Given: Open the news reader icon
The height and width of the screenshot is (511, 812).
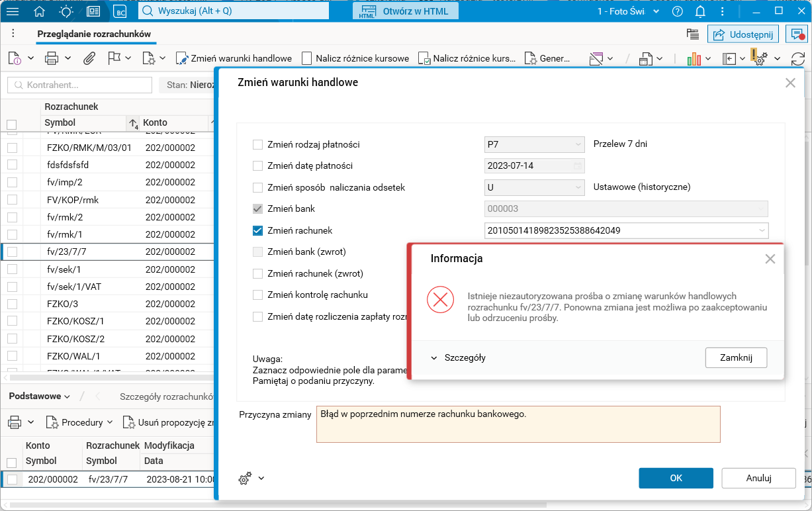Looking at the screenshot, I should pyautogui.click(x=93, y=11).
